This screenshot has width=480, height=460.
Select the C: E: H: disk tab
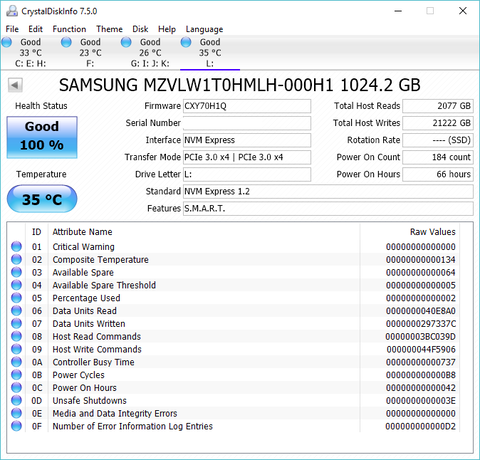coord(30,52)
